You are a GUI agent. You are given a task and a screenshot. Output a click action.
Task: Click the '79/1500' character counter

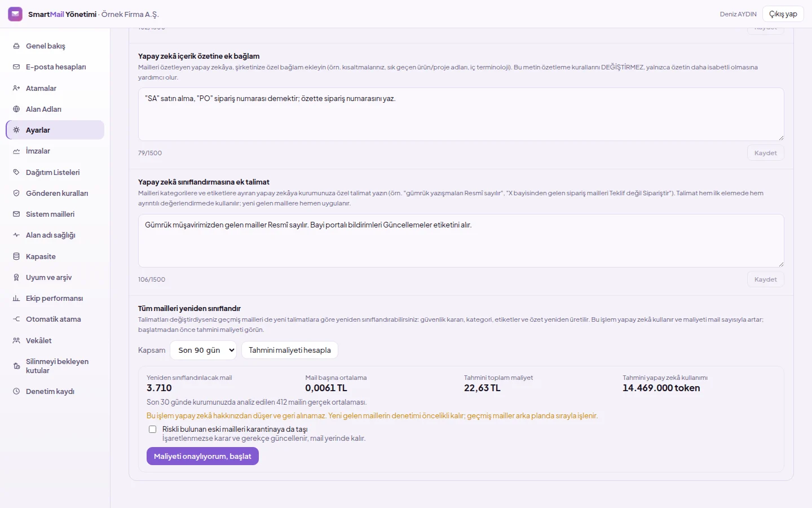tap(150, 154)
